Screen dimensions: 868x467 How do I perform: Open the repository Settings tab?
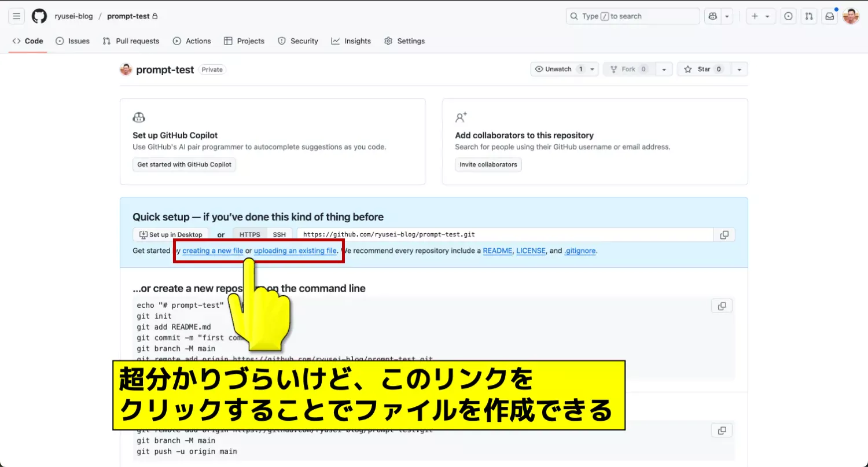(404, 41)
